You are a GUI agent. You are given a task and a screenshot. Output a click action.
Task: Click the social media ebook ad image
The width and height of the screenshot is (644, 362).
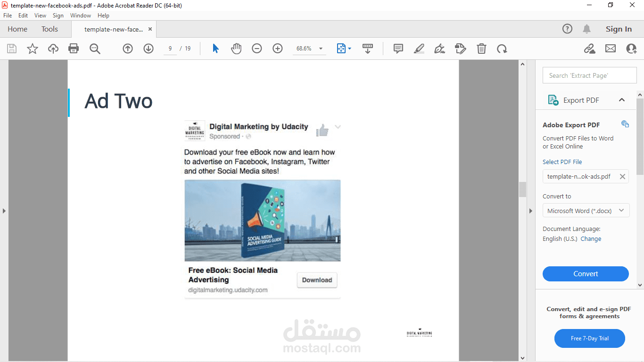263,221
